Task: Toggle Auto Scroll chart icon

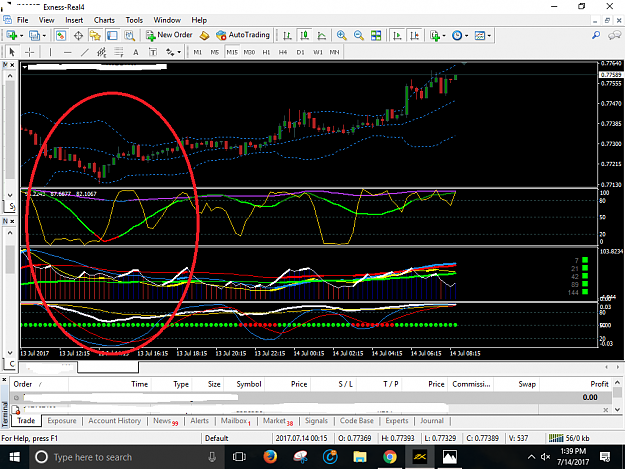Action: [x=397, y=35]
